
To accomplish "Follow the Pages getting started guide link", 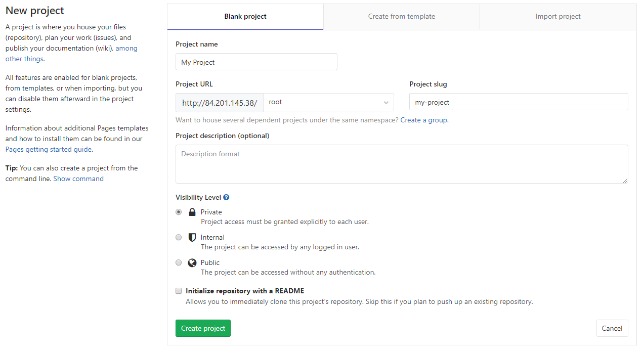I will 48,149.
